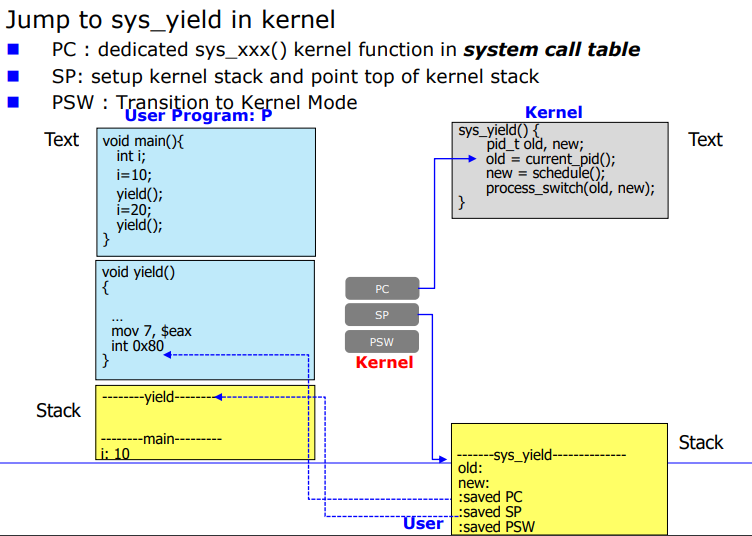Click the second 'yield();' call after i=20
Image resolution: width=752 pixels, height=536 pixels.
point(140,225)
